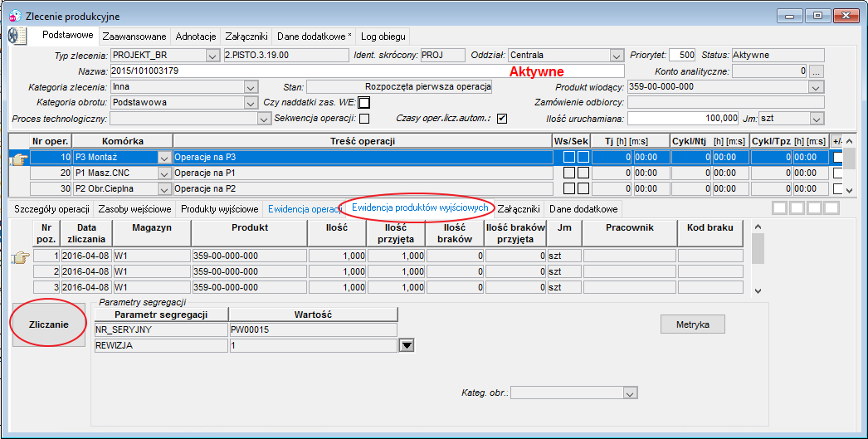Select the Treść operacji cell 'Operacje na P2'
Image resolution: width=868 pixels, height=439 pixels.
[x=363, y=188]
